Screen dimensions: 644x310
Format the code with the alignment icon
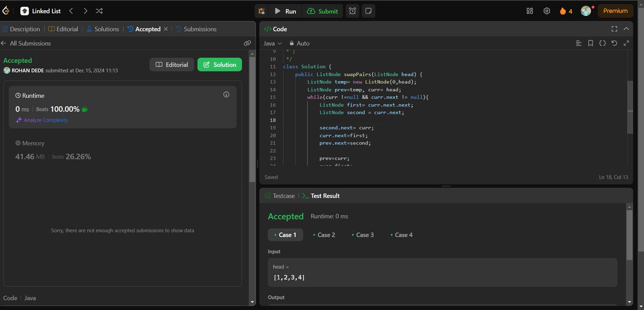[x=579, y=43]
